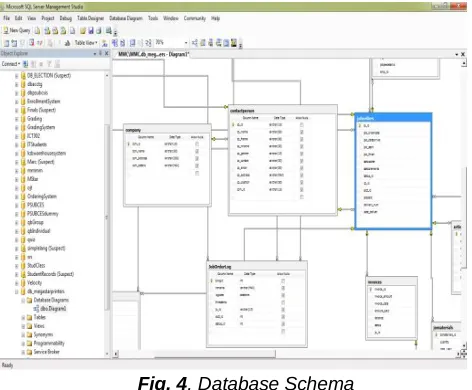Open the zoom percentage combo box
The width and height of the screenshot is (472, 390).
186,43
